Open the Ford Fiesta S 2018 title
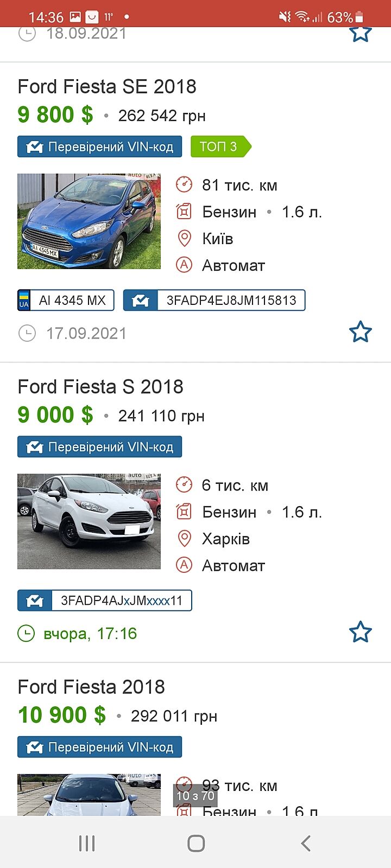Screen dimensions: 391x868 point(100,387)
